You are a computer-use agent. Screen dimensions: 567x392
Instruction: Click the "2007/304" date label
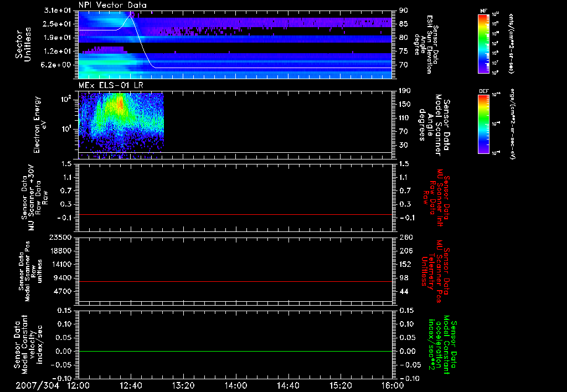tap(37, 385)
